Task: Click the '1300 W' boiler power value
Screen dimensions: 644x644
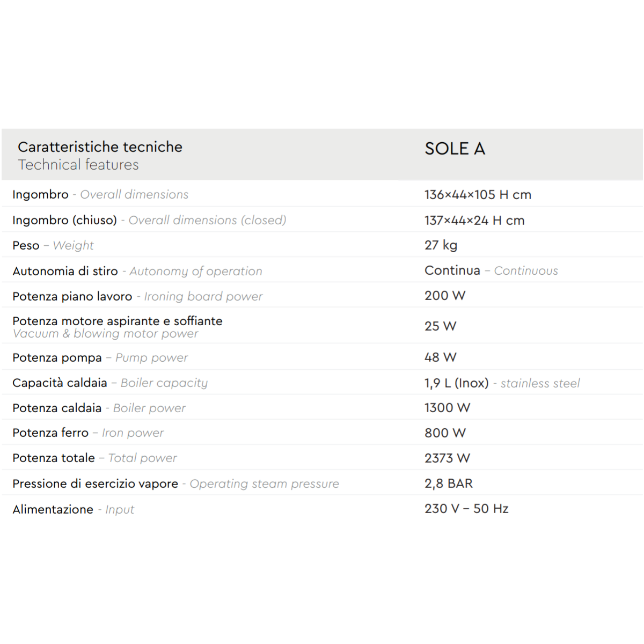Action: pyautogui.click(x=447, y=408)
